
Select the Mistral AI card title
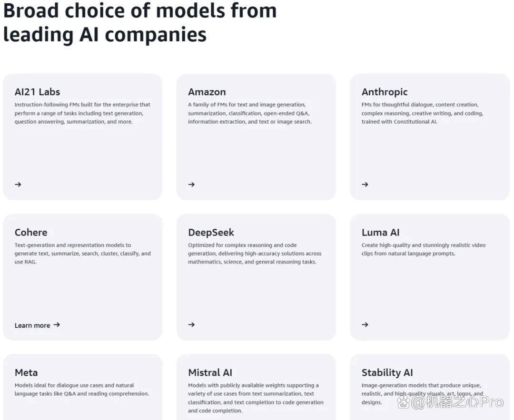coord(210,372)
